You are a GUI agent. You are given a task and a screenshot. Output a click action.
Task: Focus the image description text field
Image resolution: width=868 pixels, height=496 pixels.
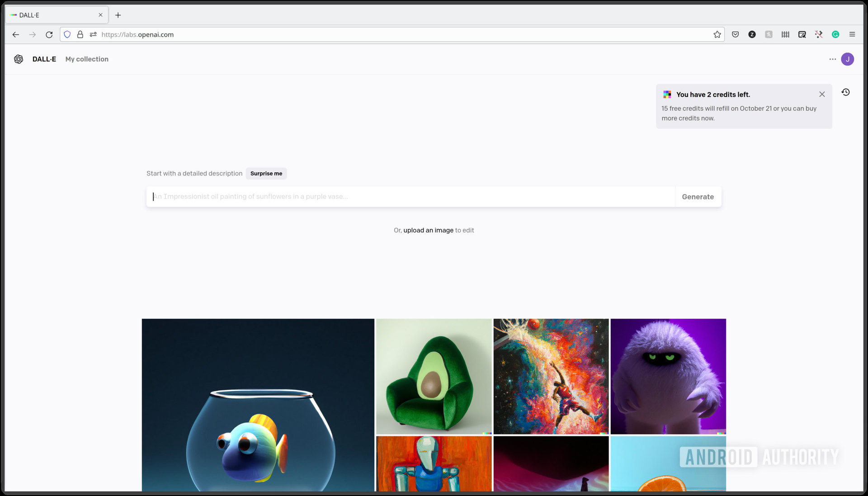(407, 197)
